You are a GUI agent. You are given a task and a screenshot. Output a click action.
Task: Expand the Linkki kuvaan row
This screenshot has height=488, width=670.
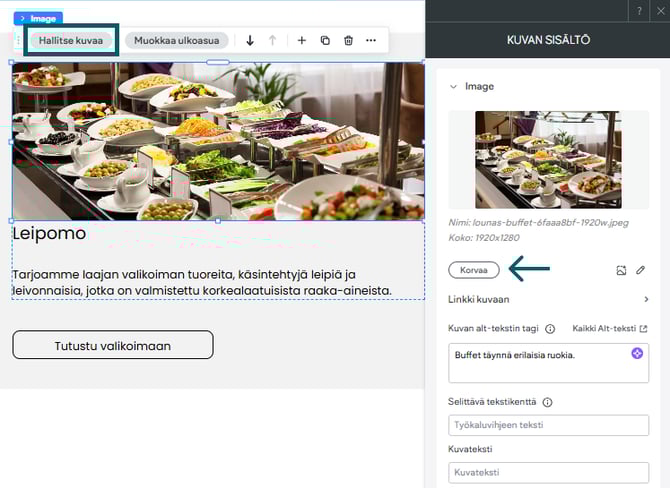click(x=645, y=299)
